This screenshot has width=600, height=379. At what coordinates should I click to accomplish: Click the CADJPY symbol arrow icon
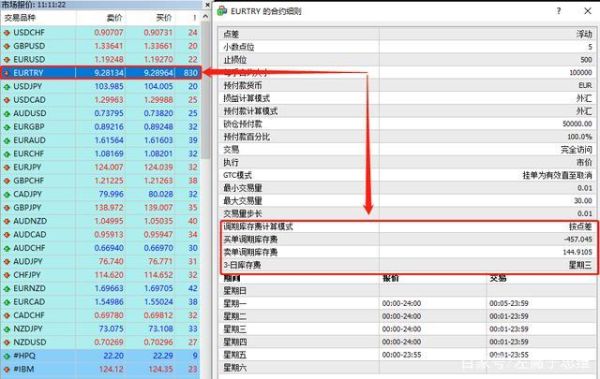tap(7, 194)
